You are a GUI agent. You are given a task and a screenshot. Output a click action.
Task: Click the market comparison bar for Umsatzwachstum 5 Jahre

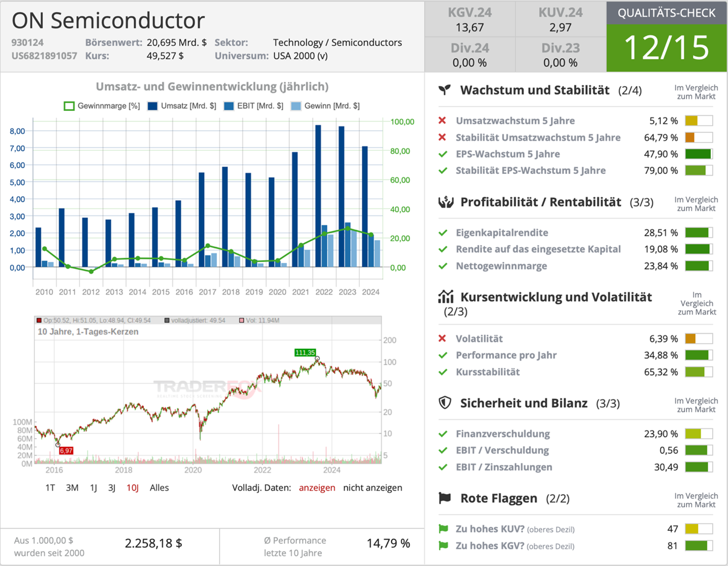point(699,120)
